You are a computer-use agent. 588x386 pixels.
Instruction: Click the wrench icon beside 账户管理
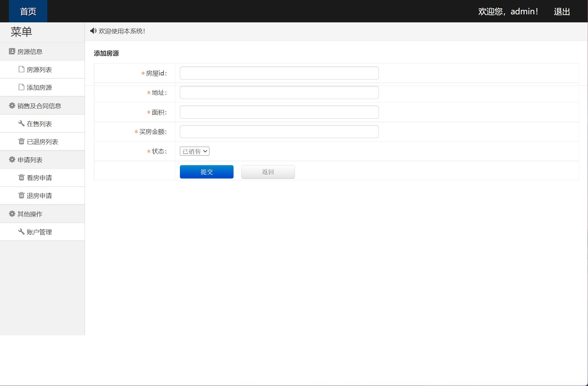tap(21, 232)
